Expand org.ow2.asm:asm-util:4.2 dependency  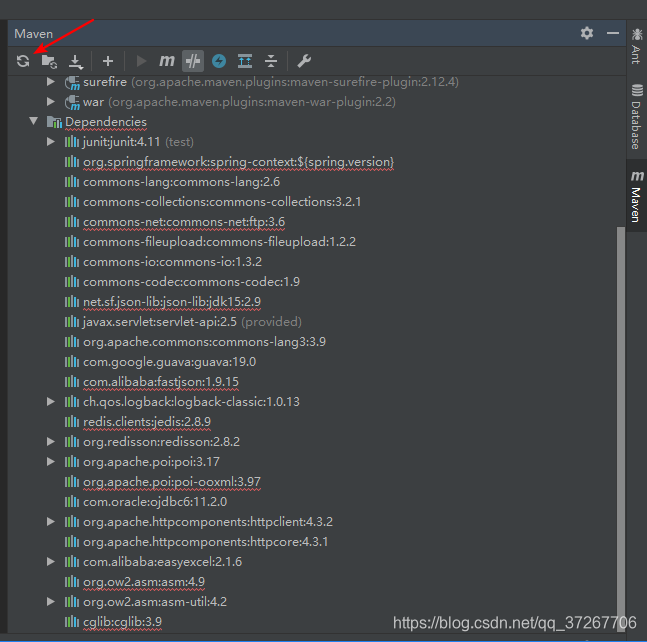pyautogui.click(x=51, y=602)
